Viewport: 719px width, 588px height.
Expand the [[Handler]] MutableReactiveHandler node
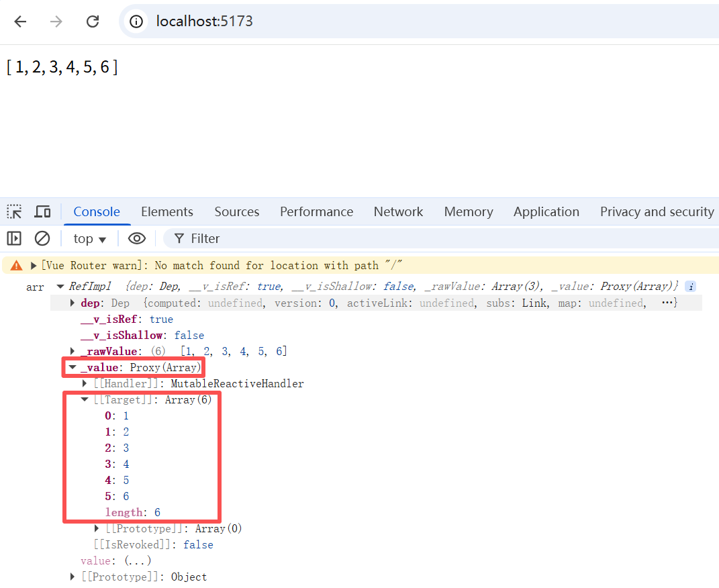85,383
